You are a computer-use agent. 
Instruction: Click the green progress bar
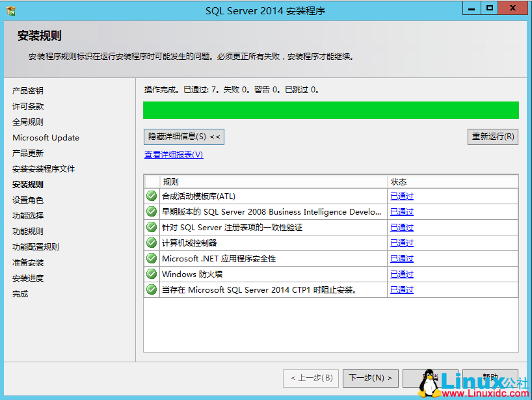[x=332, y=111]
